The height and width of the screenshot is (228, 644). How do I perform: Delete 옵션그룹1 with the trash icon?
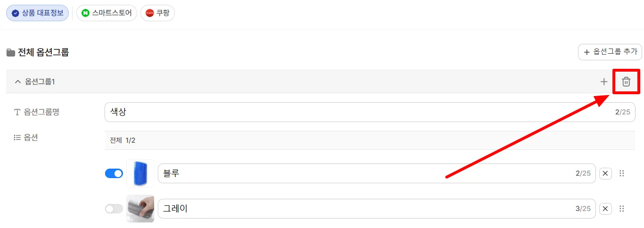click(x=626, y=82)
